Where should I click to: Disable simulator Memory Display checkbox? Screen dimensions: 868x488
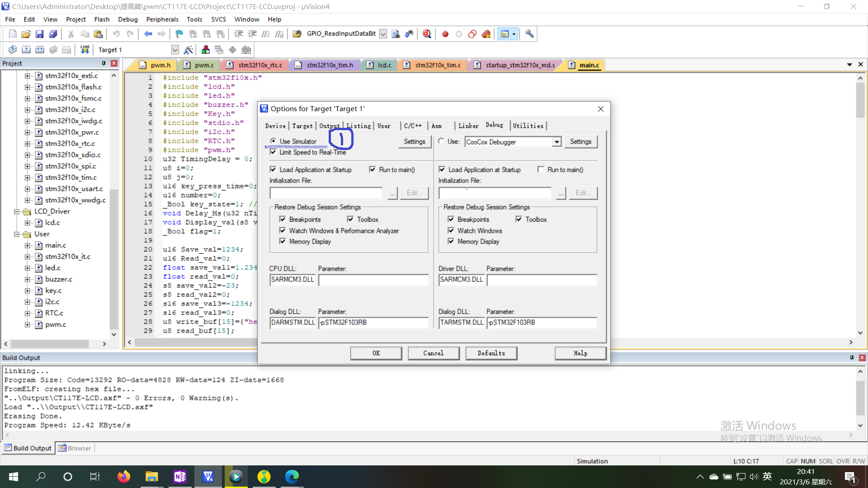click(283, 241)
